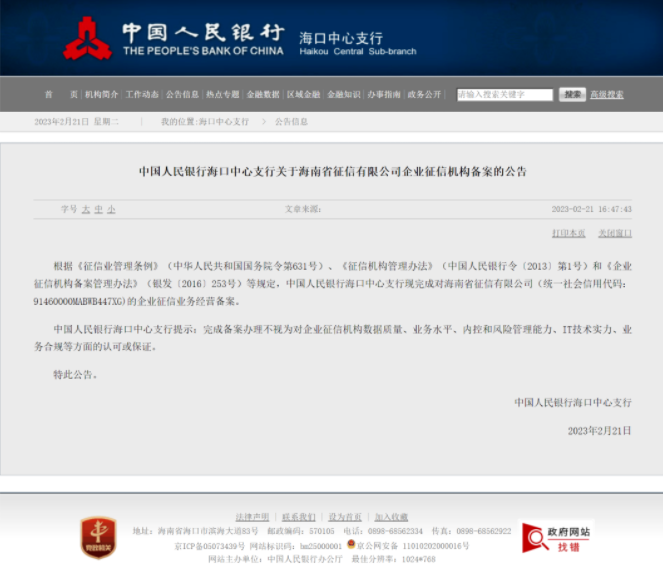Open the 金融知识 menu

(x=344, y=94)
